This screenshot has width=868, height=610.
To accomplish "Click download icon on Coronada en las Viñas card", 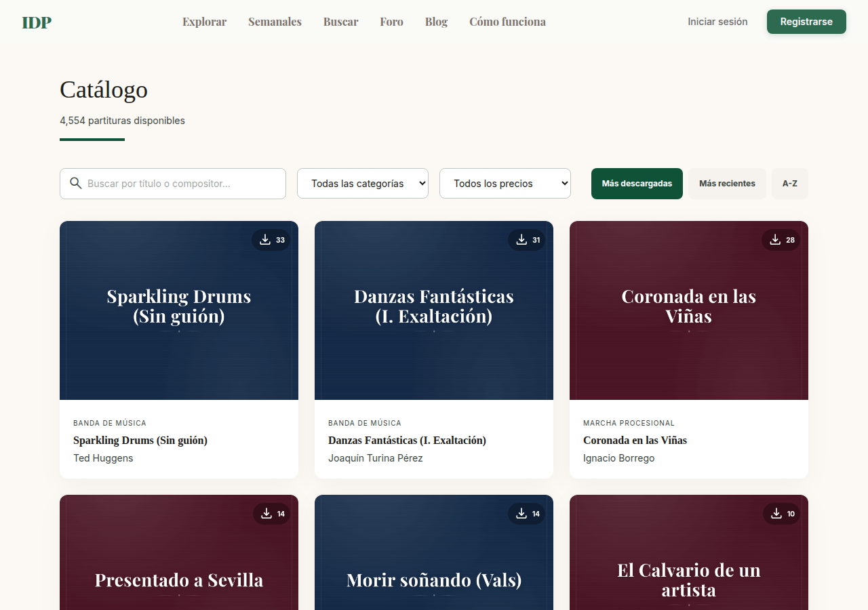I will pos(775,239).
